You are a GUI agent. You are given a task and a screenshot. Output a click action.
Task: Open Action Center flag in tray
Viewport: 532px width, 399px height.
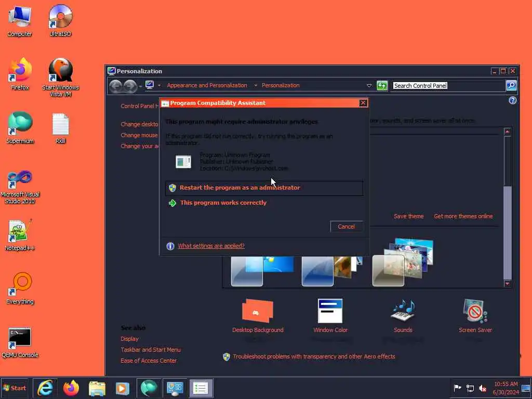pyautogui.click(x=457, y=388)
